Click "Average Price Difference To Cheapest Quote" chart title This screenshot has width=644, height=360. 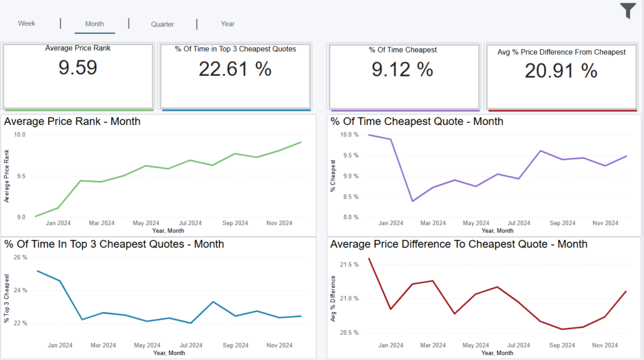click(458, 244)
